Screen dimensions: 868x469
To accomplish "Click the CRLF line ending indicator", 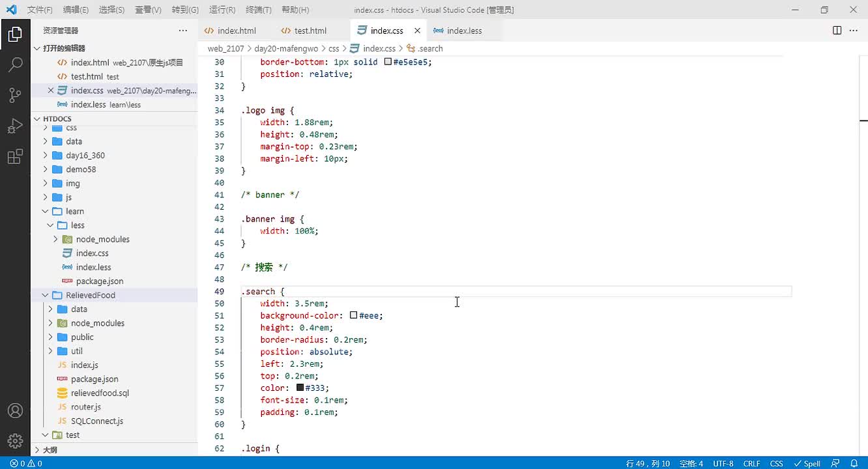I will tap(751, 464).
